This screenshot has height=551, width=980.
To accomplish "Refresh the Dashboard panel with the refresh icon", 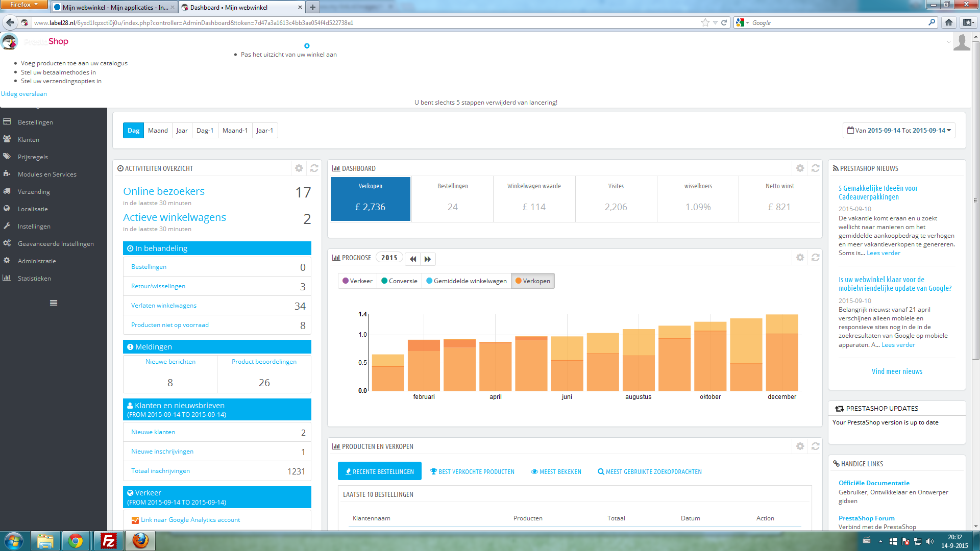I will coord(815,168).
